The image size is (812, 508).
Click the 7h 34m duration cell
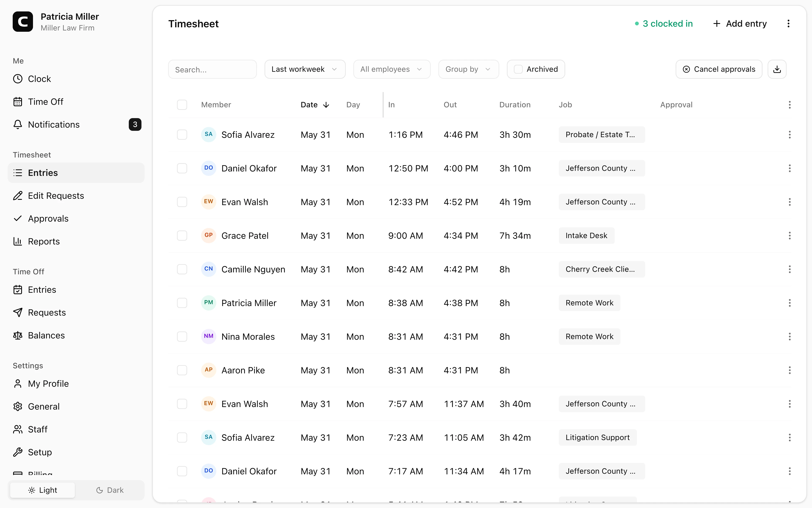[x=515, y=236]
